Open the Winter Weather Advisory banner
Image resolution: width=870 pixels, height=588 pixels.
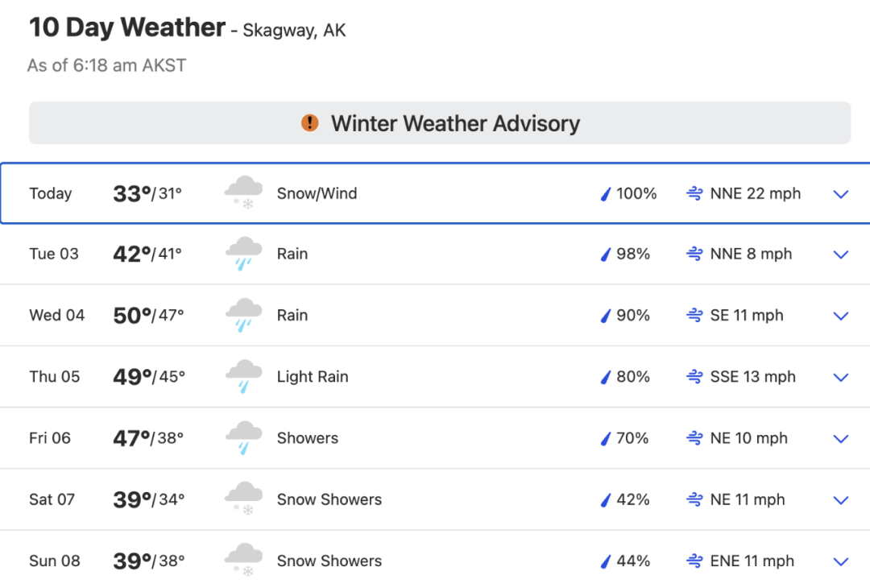440,122
